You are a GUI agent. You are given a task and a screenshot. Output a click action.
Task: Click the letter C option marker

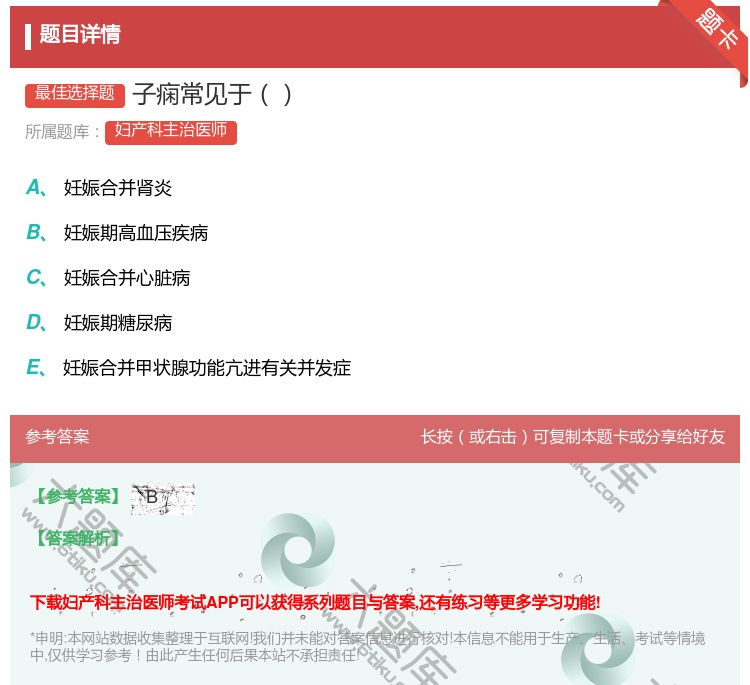36,277
